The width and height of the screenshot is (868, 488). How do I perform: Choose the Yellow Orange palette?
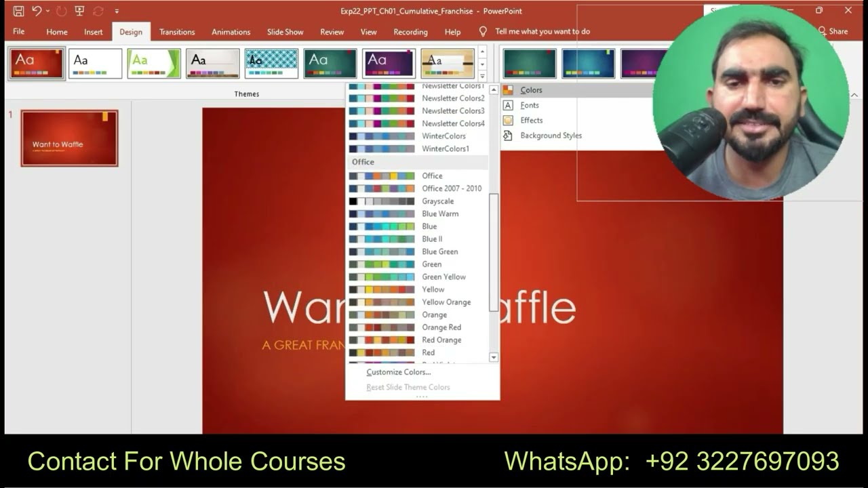[x=417, y=302]
